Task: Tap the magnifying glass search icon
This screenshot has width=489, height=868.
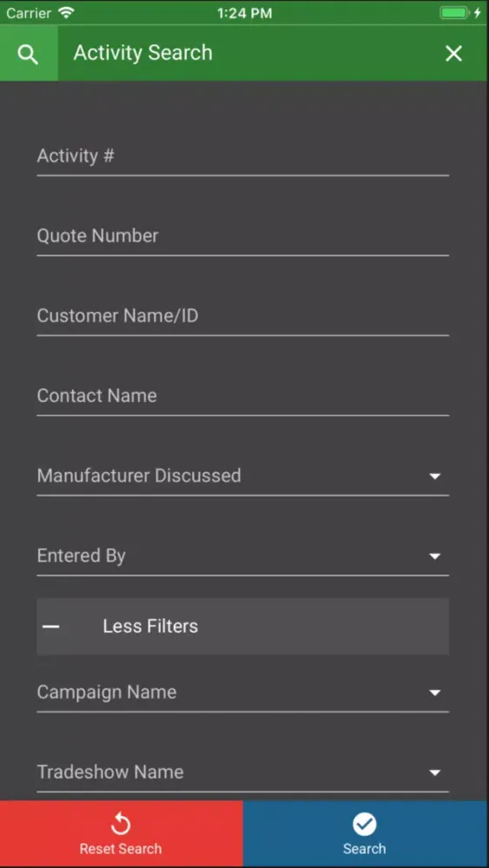Action: pos(28,54)
